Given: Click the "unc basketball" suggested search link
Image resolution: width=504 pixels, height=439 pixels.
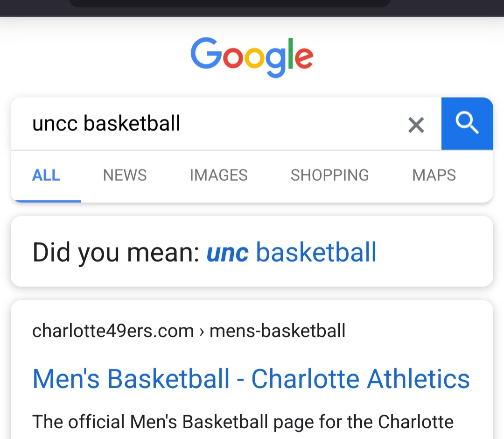Looking at the screenshot, I should [292, 252].
